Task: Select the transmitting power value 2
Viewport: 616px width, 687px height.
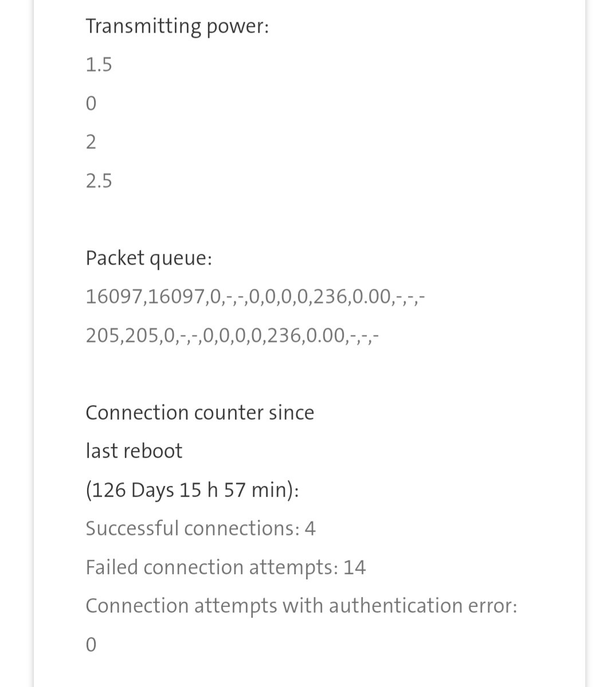Action: tap(91, 142)
